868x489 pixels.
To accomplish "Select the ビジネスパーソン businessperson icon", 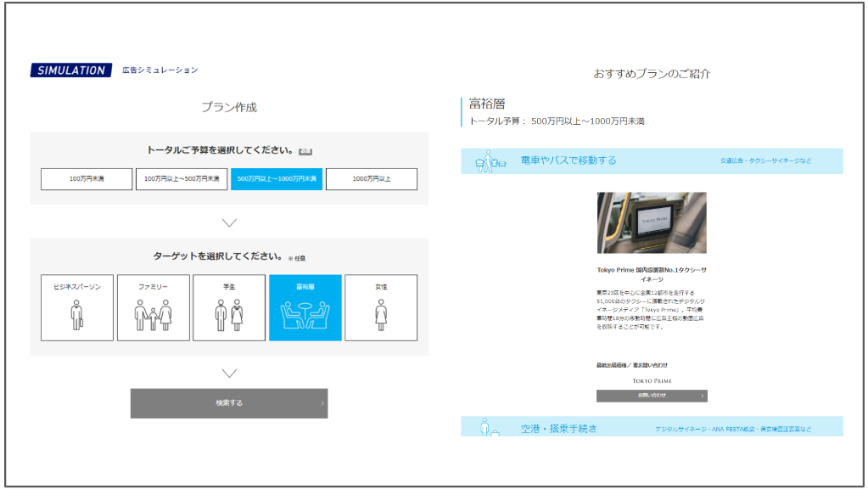I will pos(76,314).
